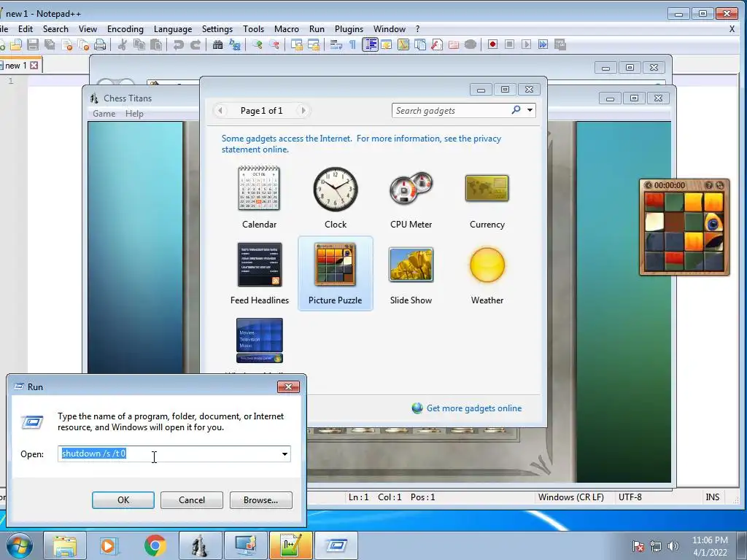Click the Replace icon in Notepad++ toolbar
The height and width of the screenshot is (560, 747).
pyautogui.click(x=235, y=44)
